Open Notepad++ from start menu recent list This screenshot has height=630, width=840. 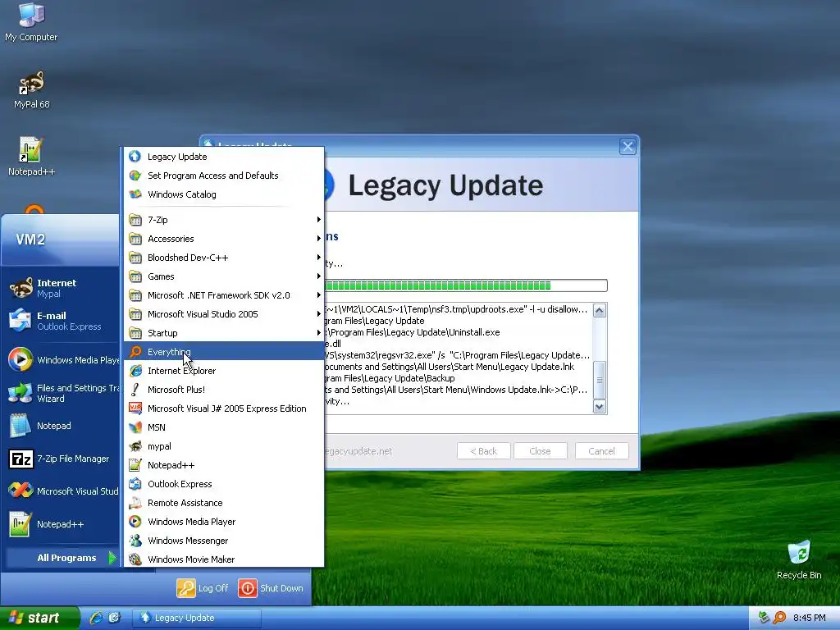(x=62, y=524)
